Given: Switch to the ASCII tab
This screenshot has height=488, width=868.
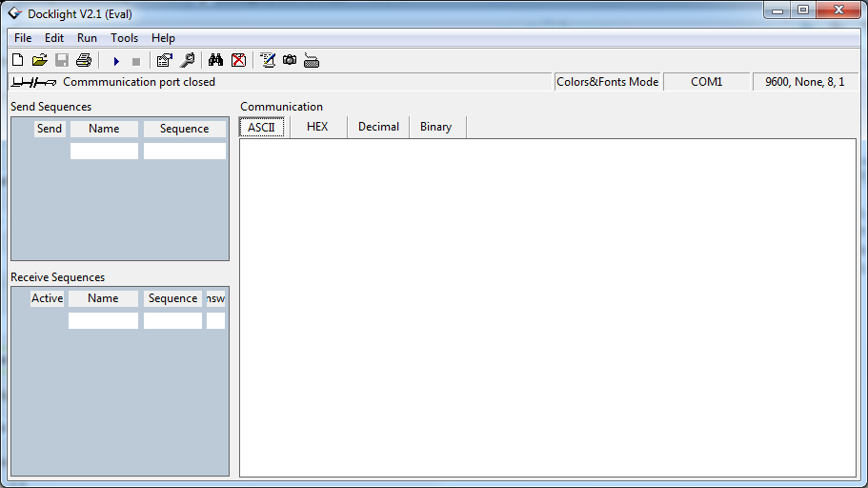Looking at the screenshot, I should (262, 127).
